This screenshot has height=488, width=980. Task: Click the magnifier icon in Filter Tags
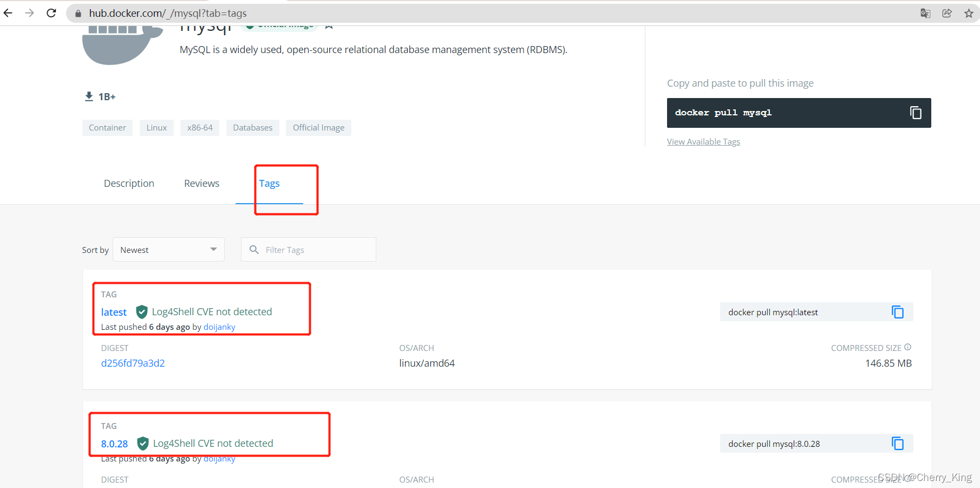click(254, 250)
